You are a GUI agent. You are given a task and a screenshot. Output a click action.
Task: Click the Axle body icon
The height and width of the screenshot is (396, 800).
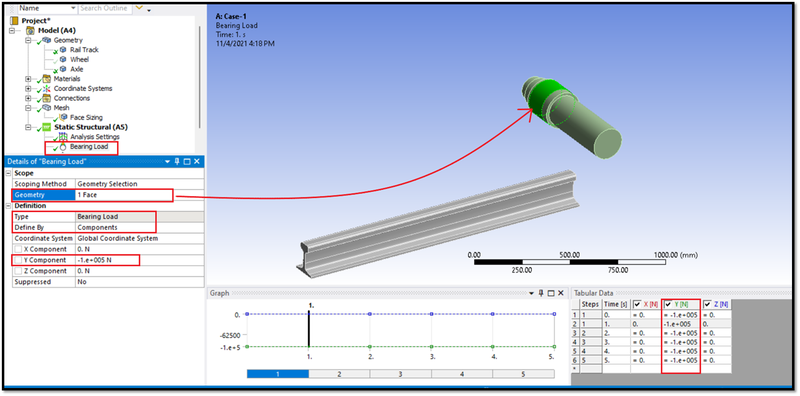tap(63, 69)
